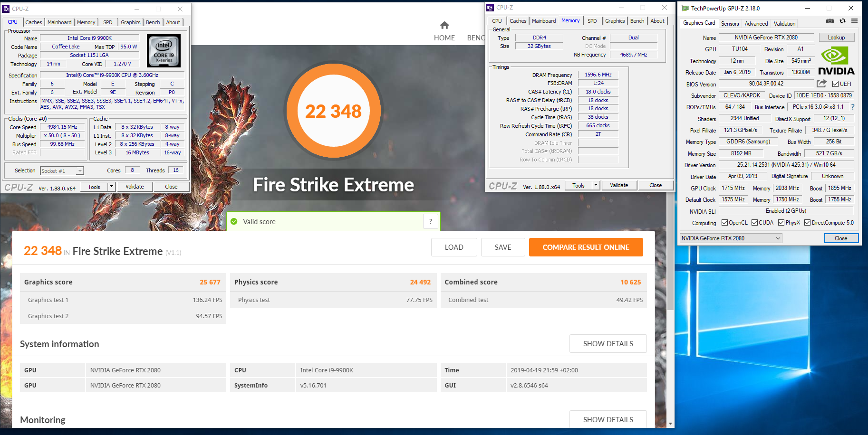Image resolution: width=868 pixels, height=435 pixels.
Task: Click the GPU-Z title bar app icon
Action: pyautogui.click(x=685, y=8)
